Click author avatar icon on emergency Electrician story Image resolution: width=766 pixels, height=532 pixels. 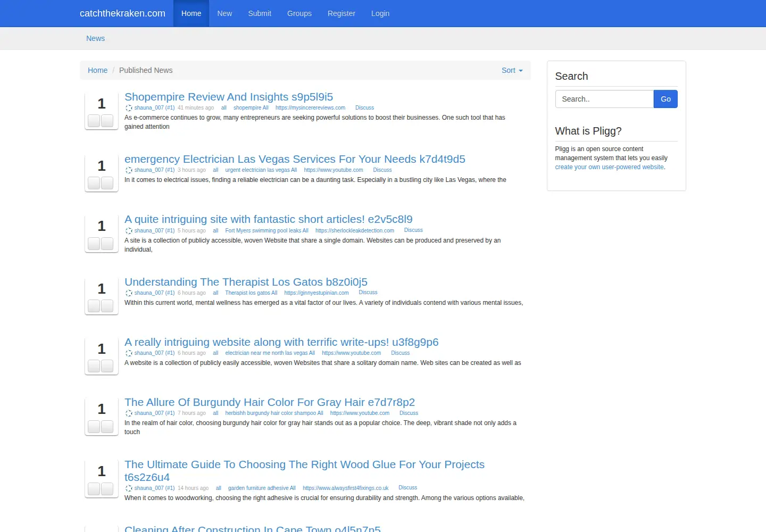(x=129, y=170)
